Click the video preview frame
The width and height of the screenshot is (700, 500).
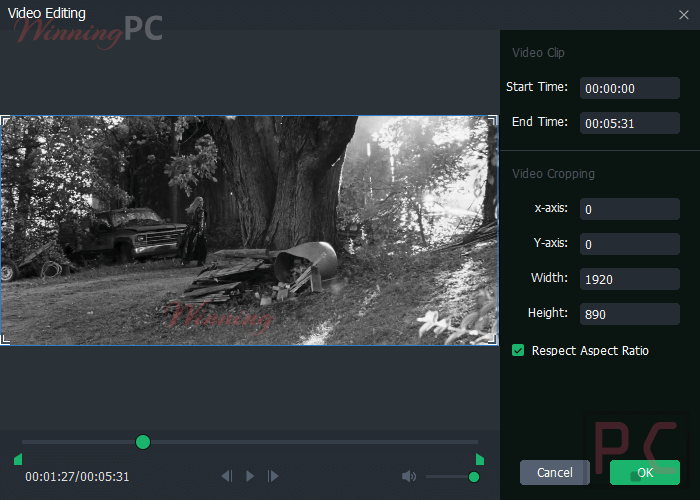pos(249,230)
